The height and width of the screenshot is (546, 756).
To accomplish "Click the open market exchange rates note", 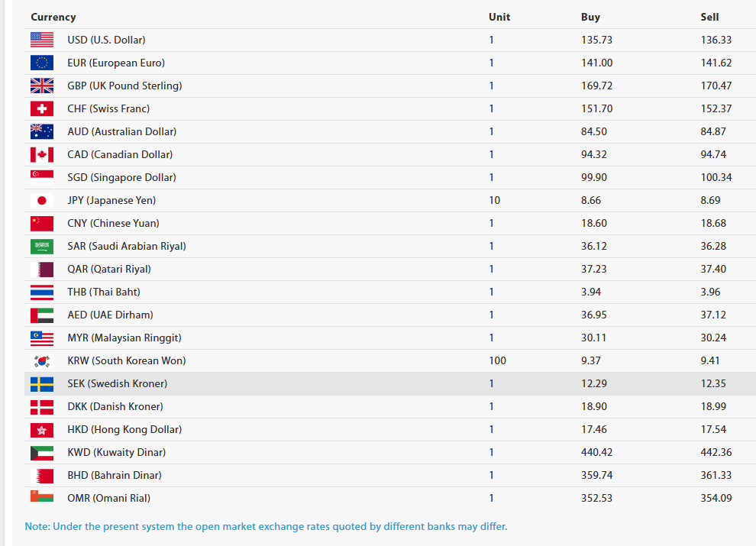I will click(x=266, y=526).
